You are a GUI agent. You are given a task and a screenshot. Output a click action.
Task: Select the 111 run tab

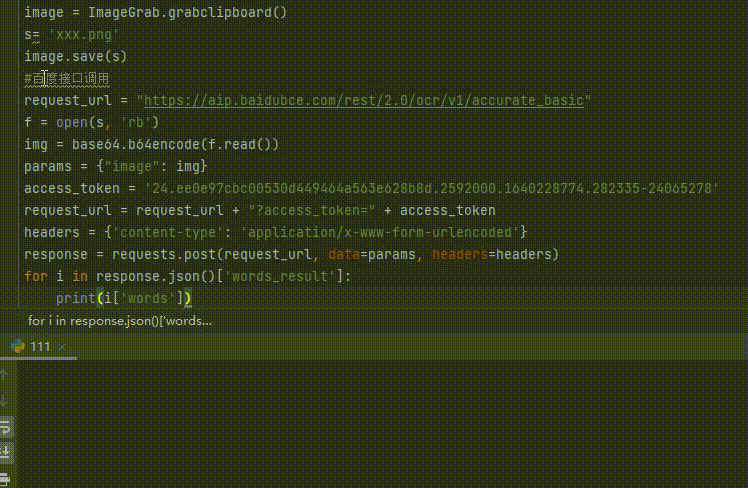[x=38, y=347]
